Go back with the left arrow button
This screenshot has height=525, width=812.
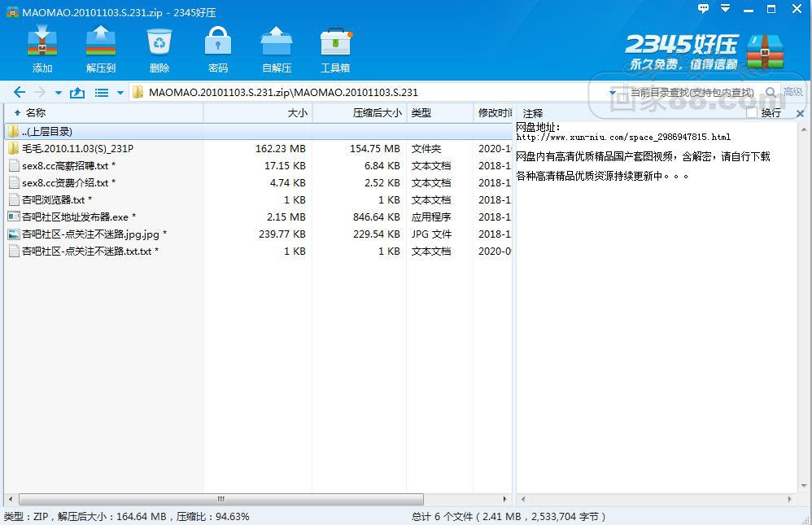pos(20,92)
